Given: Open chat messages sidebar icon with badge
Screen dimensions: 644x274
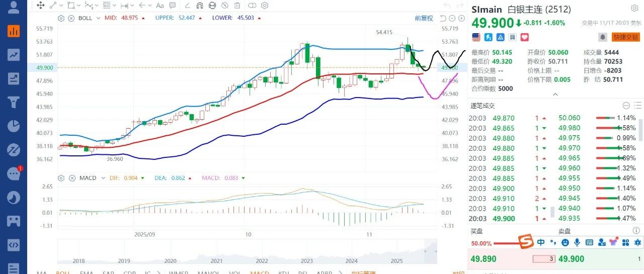Looking at the screenshot, I should click(14, 173).
